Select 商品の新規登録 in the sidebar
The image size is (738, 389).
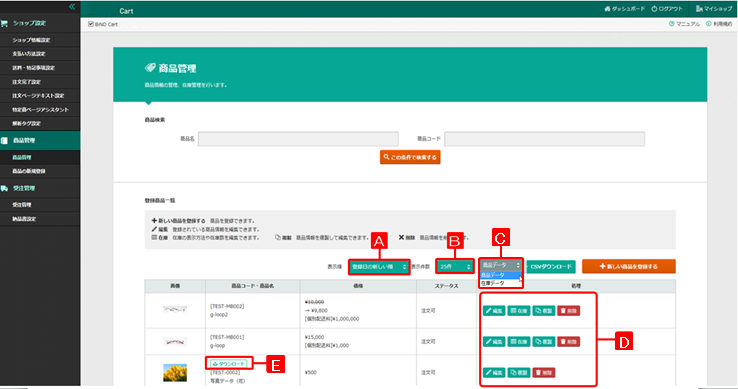(x=29, y=171)
